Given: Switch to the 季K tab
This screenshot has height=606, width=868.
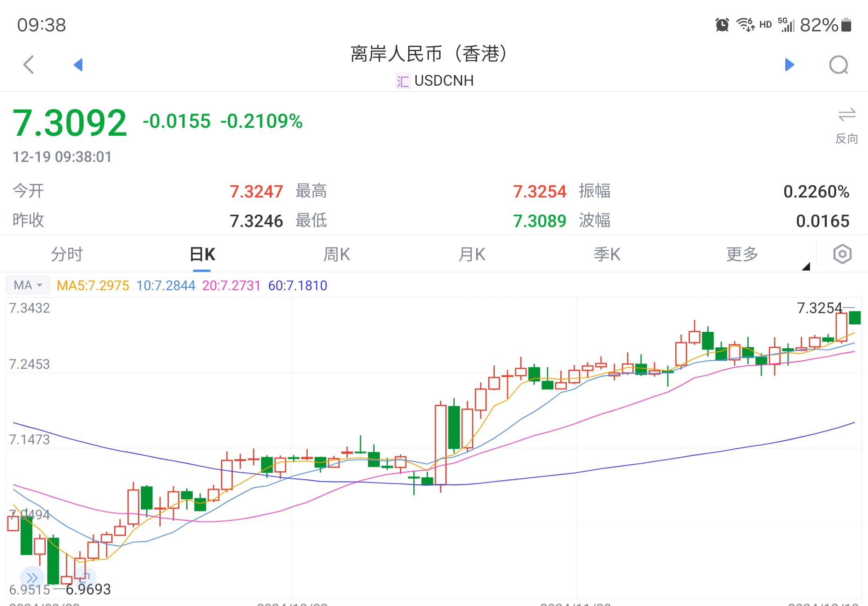Looking at the screenshot, I should (607, 254).
